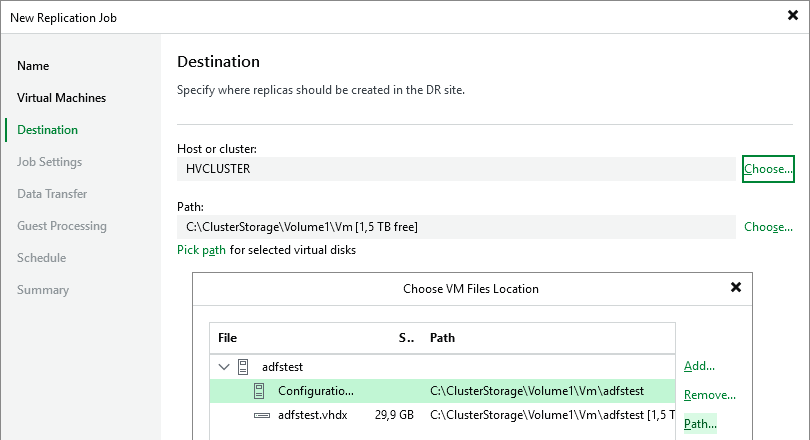Viewport: 810px width, 440px height.
Task: Click the HVCLUSTER host field
Action: click(x=456, y=169)
